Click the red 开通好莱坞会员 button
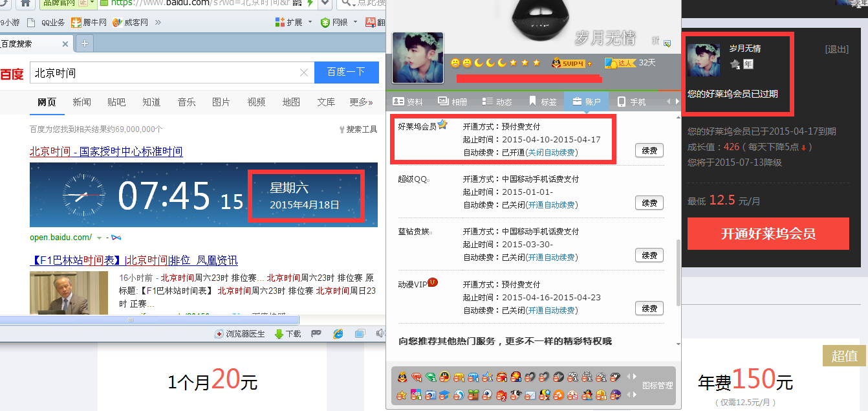868x411 pixels. (768, 234)
